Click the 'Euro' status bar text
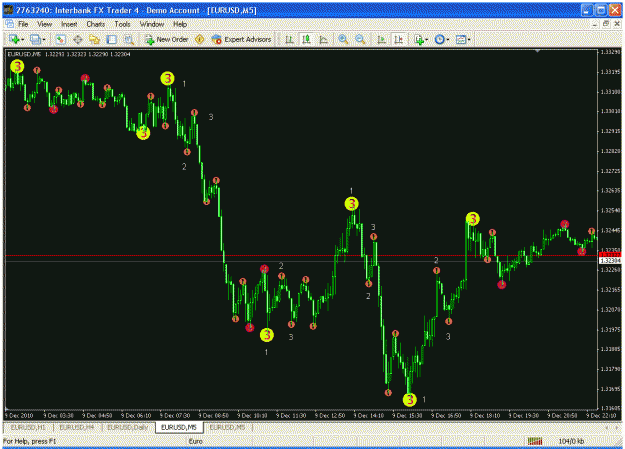 (x=196, y=441)
